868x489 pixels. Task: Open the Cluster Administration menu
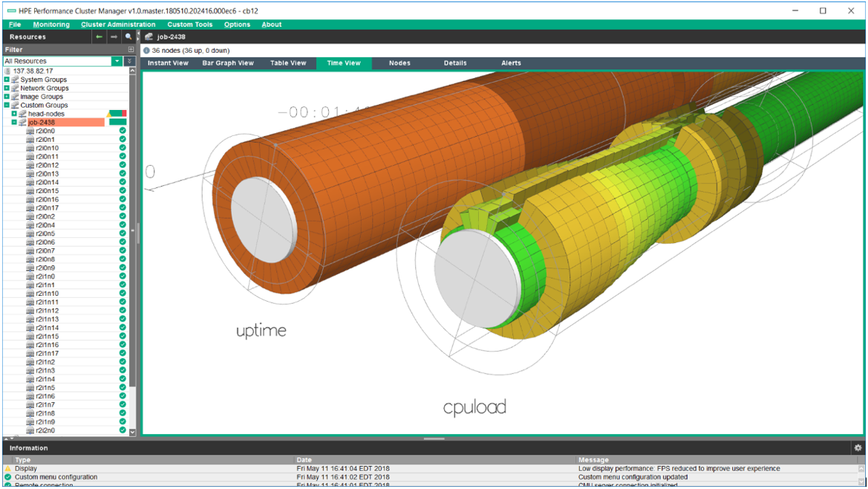click(118, 25)
